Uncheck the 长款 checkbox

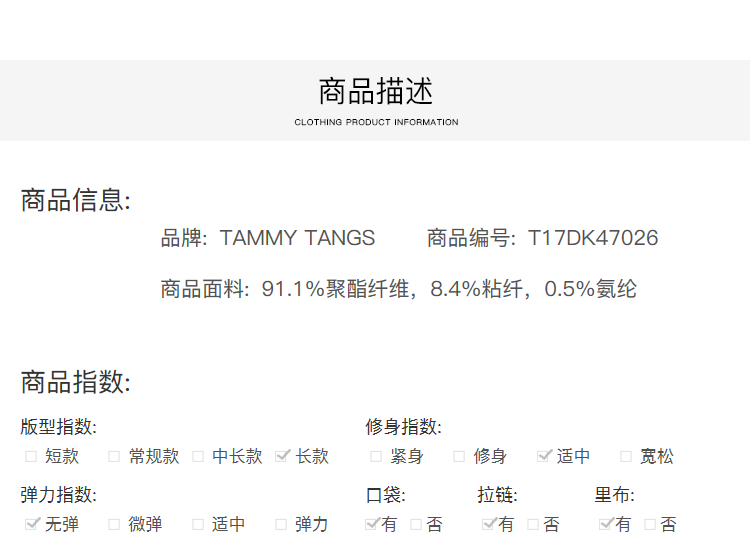tap(282, 456)
